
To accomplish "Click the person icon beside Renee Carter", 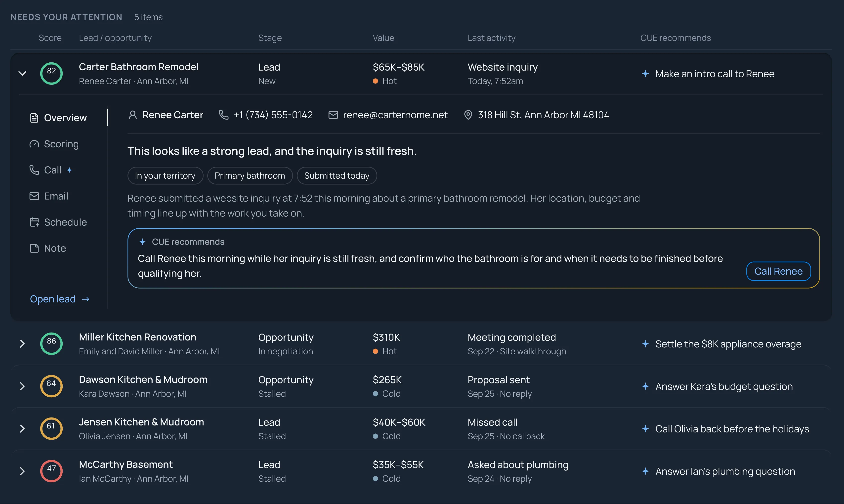I will (x=133, y=115).
